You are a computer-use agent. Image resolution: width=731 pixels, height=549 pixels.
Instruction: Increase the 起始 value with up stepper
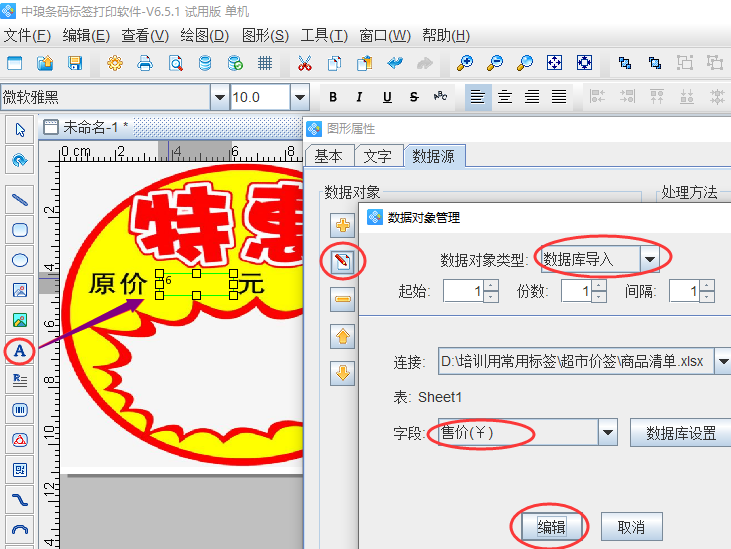click(x=491, y=286)
